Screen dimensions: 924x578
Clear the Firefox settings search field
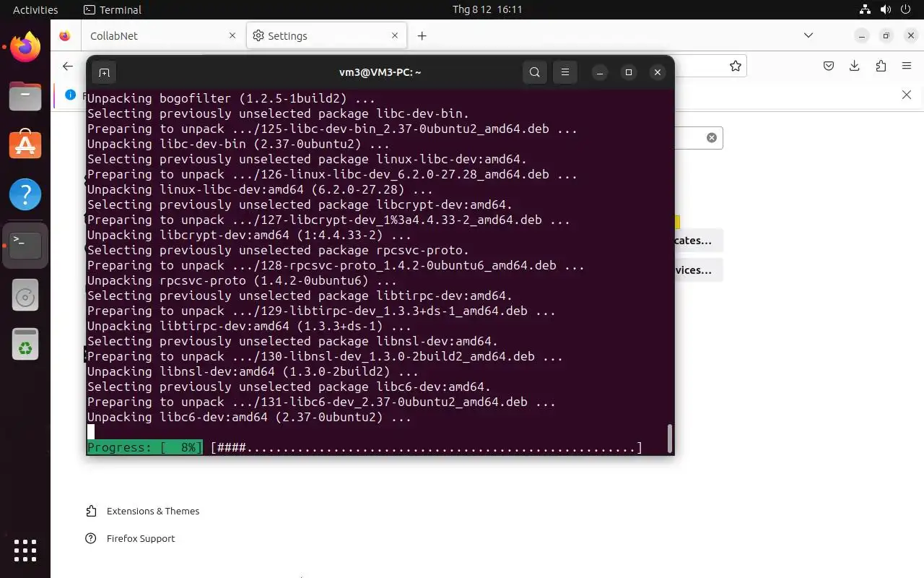712,137
